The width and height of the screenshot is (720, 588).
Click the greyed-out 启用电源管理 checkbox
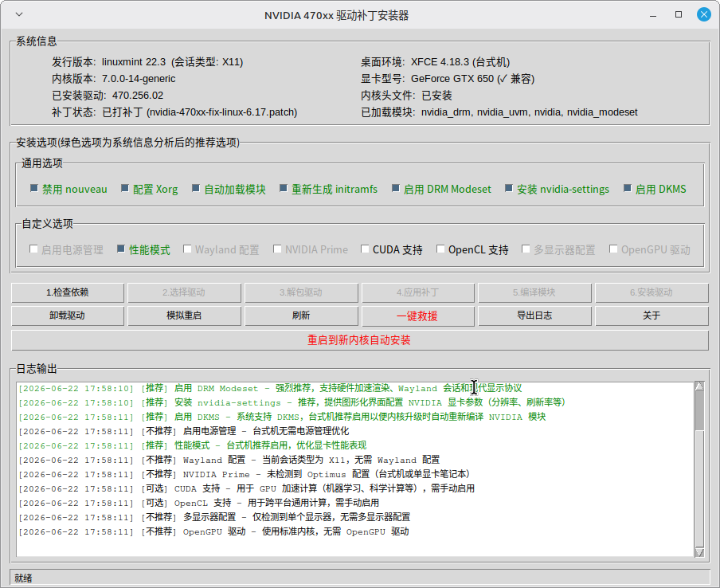tap(33, 249)
